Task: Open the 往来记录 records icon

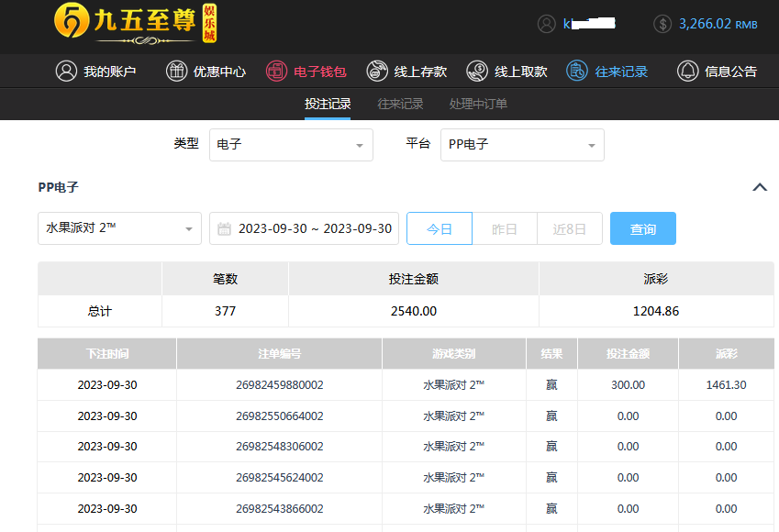Action: click(577, 71)
